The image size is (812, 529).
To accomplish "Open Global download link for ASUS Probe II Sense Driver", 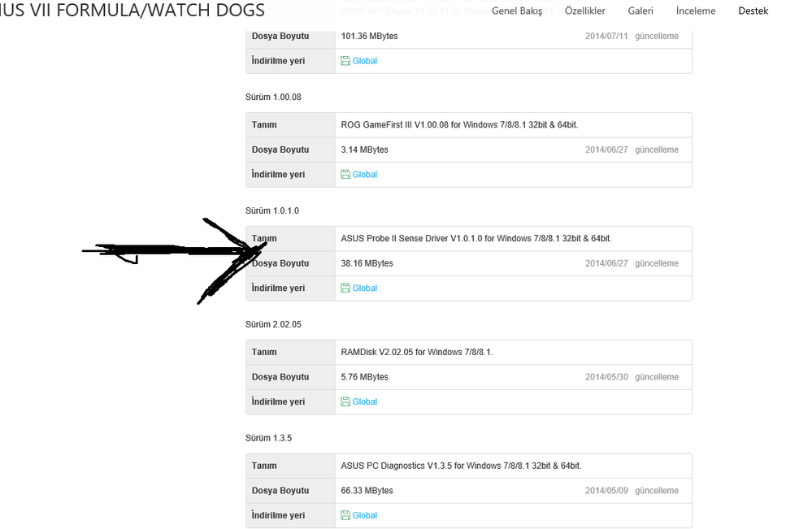I will (365, 288).
